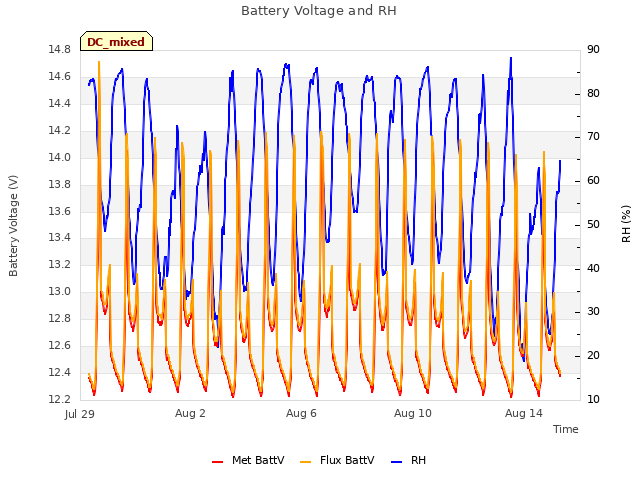Viewport: 640px width, 480px height.
Task: Click the 13.4 voltage tick label
Action: pyautogui.click(x=59, y=238)
